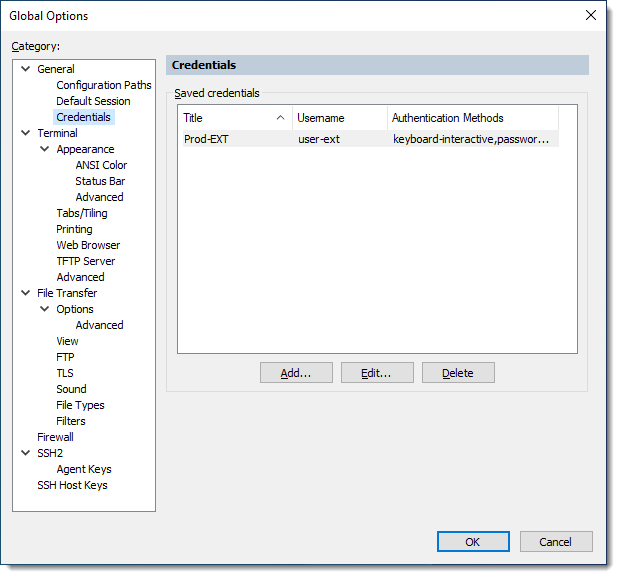Image resolution: width=619 pixels, height=577 pixels.
Task: Delete the selected credential
Action: 458,373
